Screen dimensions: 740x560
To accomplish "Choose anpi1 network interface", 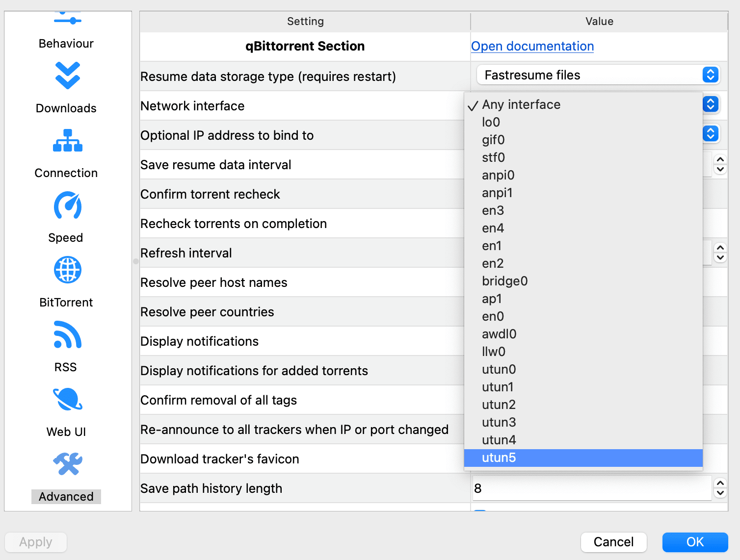I will coord(583,193).
